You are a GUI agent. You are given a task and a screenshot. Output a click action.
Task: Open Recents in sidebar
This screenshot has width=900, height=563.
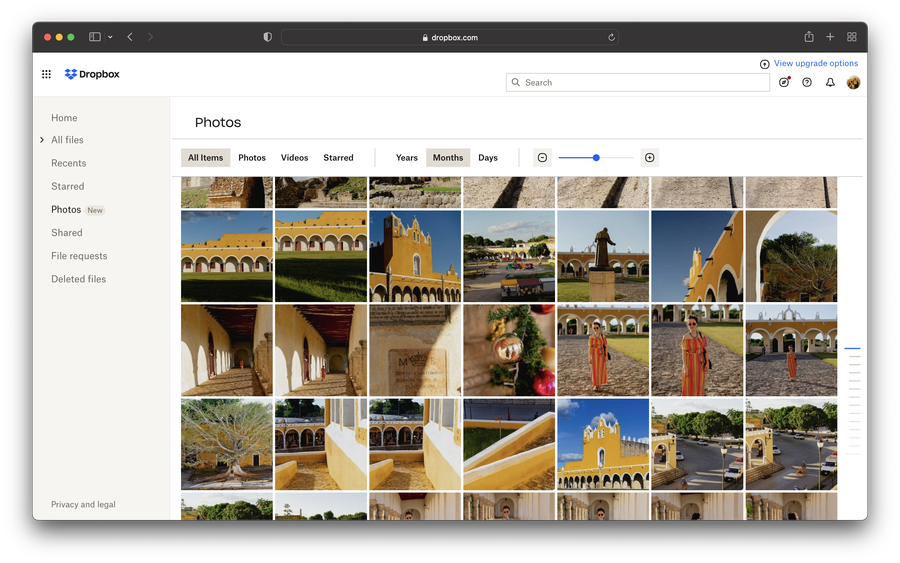(x=68, y=163)
